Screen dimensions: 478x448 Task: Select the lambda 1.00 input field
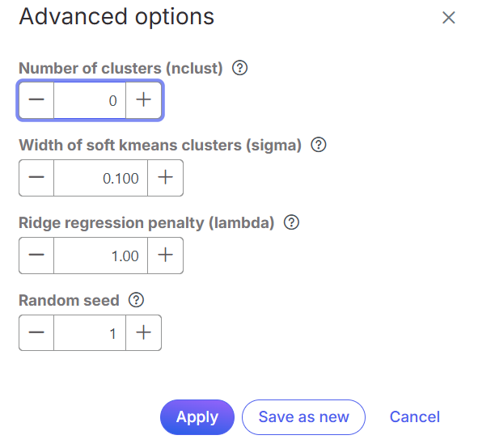pyautogui.click(x=100, y=256)
